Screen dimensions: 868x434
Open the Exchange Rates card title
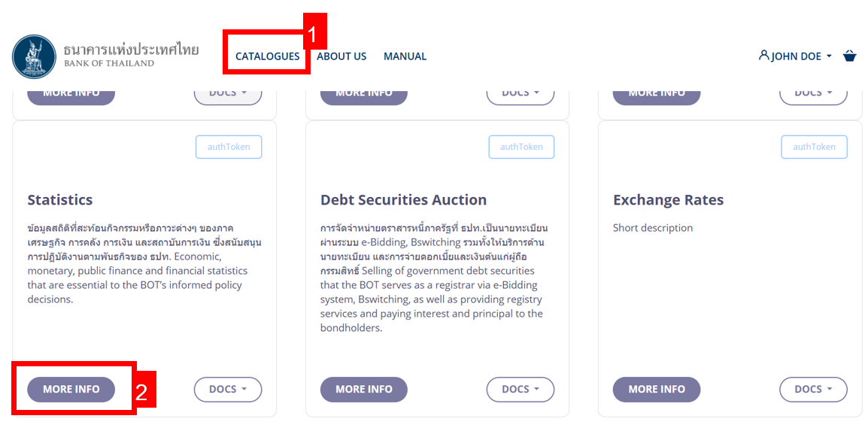pyautogui.click(x=668, y=200)
